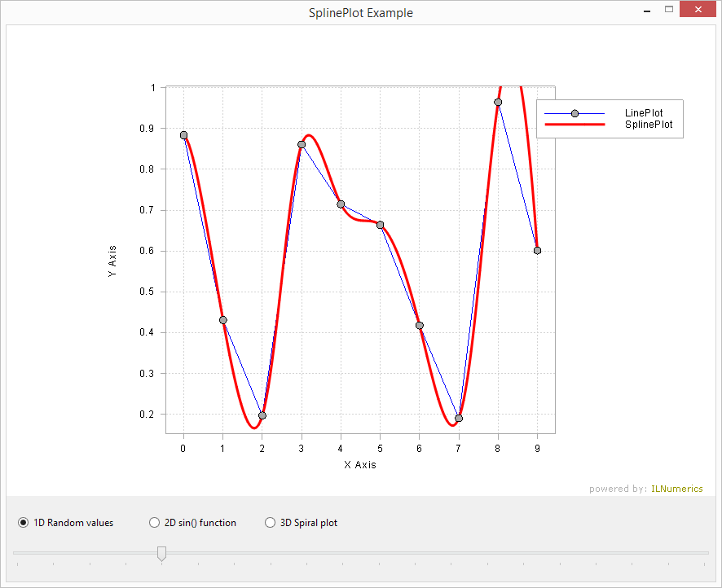Click the LinePlot legend entry

click(643, 113)
